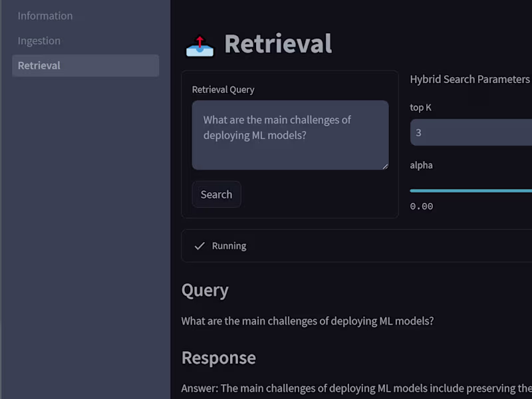Click the Retrieval inbox emoji icon

pyautogui.click(x=199, y=45)
